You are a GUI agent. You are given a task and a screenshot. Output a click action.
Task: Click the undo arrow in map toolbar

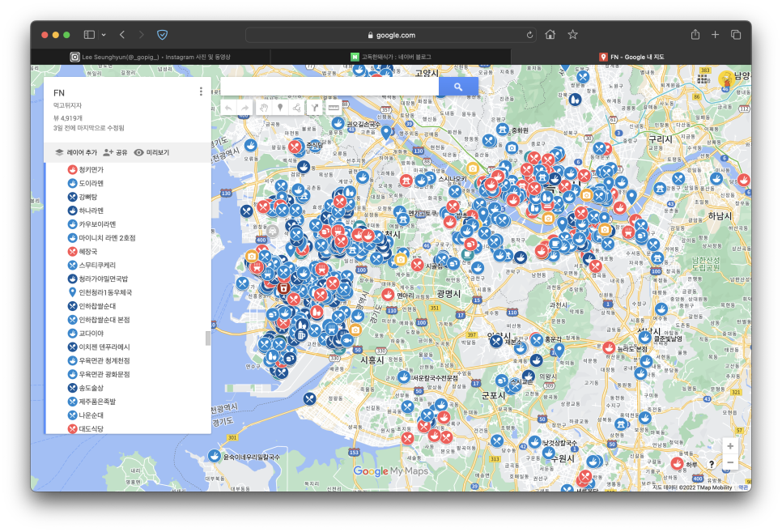click(x=228, y=108)
